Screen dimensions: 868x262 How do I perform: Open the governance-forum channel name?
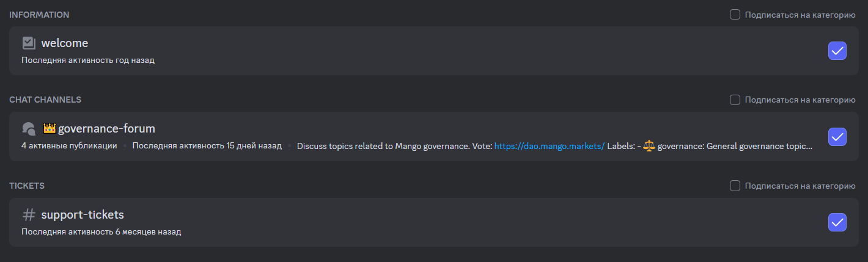[x=106, y=129]
